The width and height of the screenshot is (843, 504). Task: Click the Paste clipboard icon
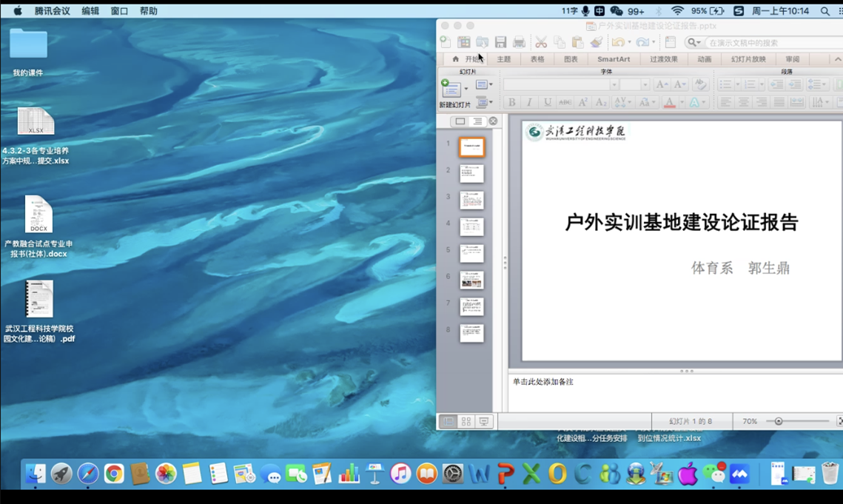tap(578, 43)
